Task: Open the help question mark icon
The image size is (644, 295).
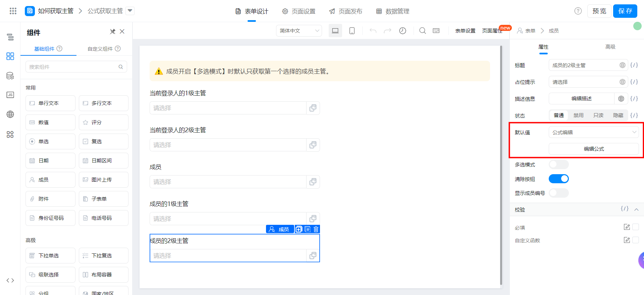Action: 578,11
